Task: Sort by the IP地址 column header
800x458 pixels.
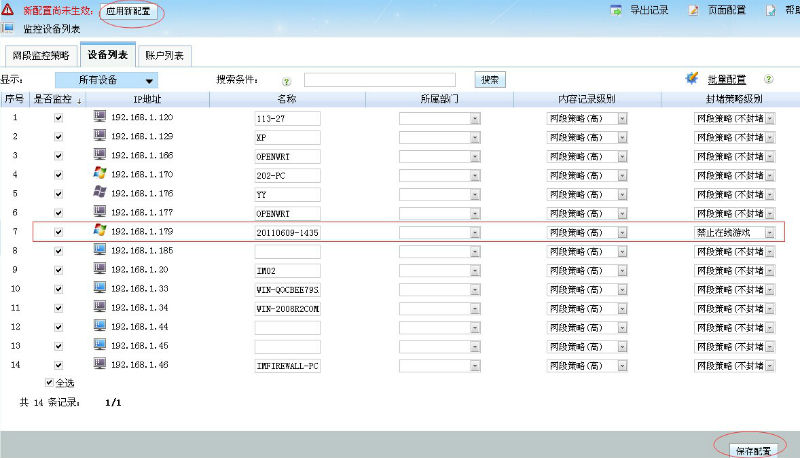Action: (147, 99)
